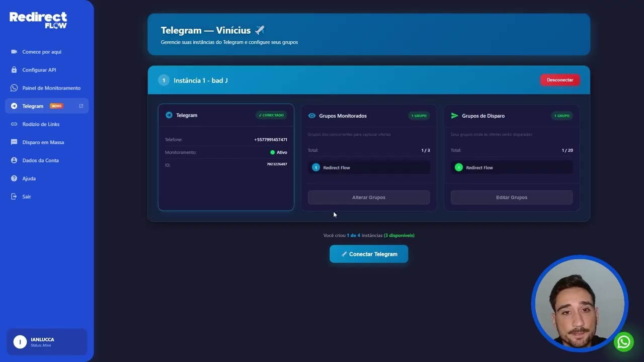The image size is (644, 362).
Task: Click the red Desconectar button
Action: point(560,80)
